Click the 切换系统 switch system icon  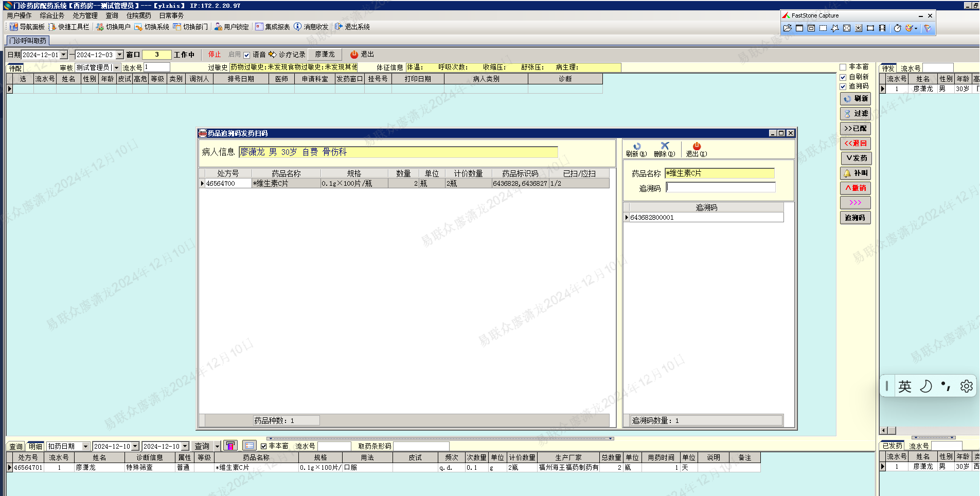click(x=138, y=27)
